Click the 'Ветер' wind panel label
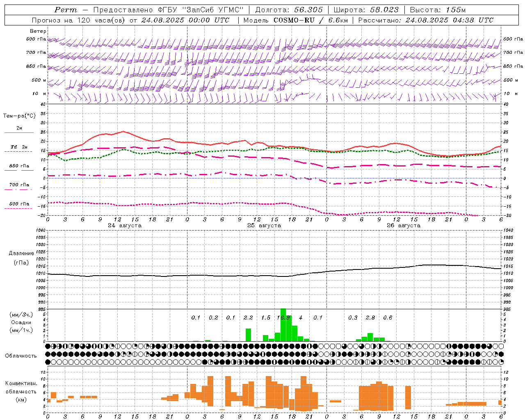This screenshot has height=420, width=525. point(38,31)
